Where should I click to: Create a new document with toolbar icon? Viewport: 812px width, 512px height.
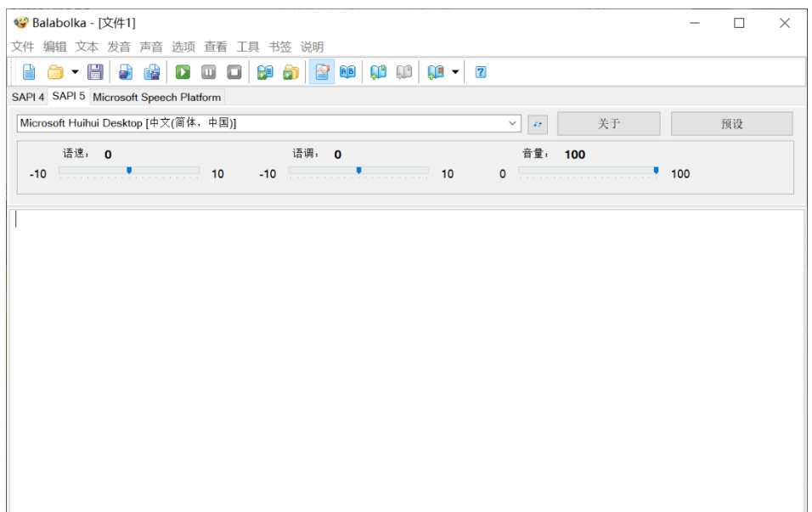click(29, 72)
